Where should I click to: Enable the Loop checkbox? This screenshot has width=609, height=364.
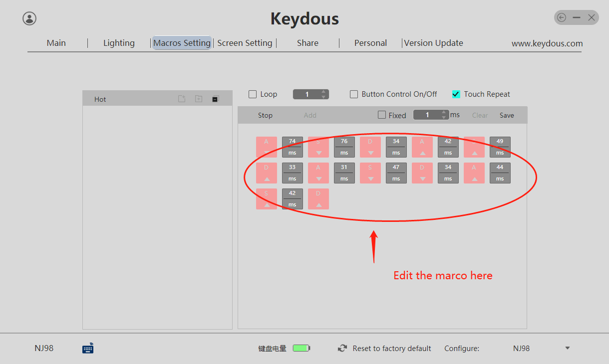pos(253,94)
